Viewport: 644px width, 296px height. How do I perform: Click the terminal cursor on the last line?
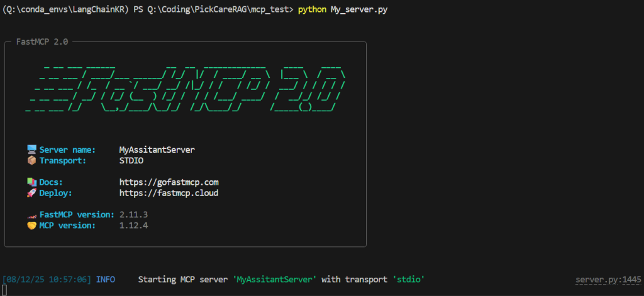(4, 289)
